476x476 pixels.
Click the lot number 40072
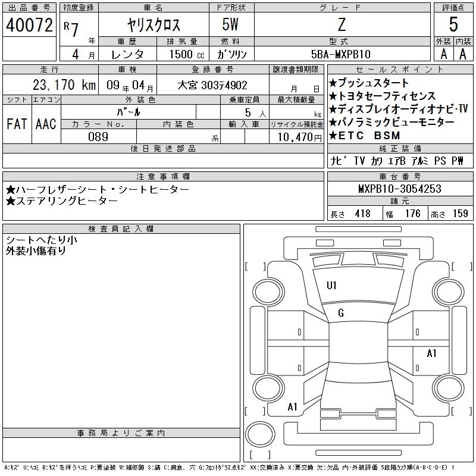pyautogui.click(x=29, y=25)
